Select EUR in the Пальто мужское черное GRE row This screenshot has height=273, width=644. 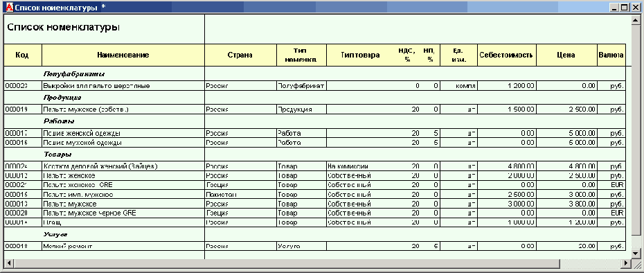click(x=611, y=213)
